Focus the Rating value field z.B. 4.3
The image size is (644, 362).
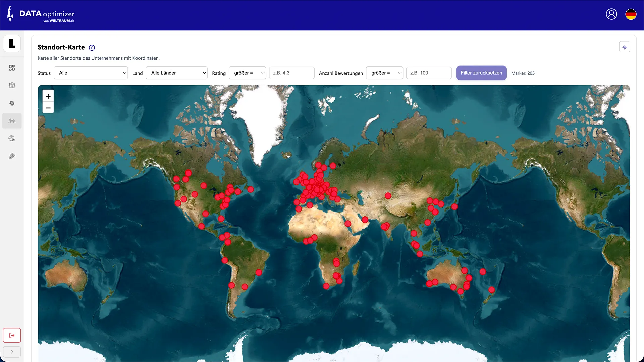pos(292,73)
